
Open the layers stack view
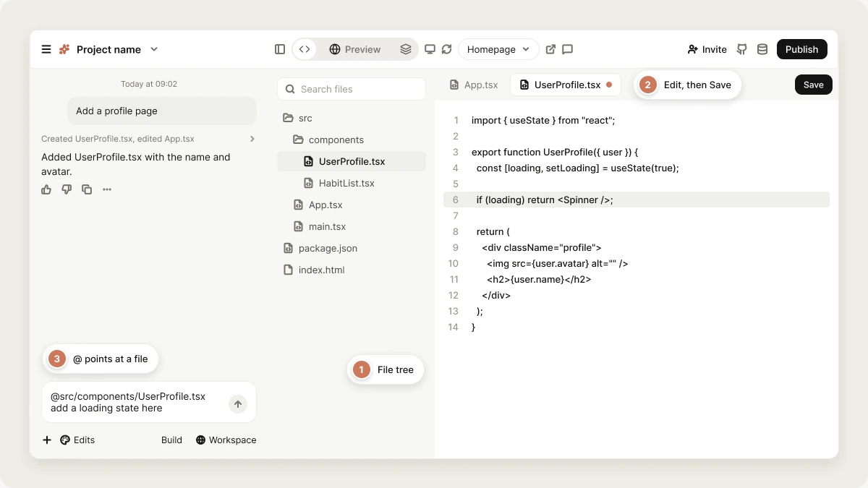click(x=406, y=49)
